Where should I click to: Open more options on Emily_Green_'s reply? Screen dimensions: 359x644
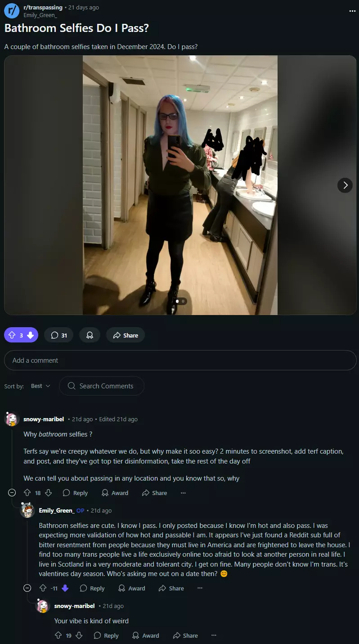click(x=200, y=588)
